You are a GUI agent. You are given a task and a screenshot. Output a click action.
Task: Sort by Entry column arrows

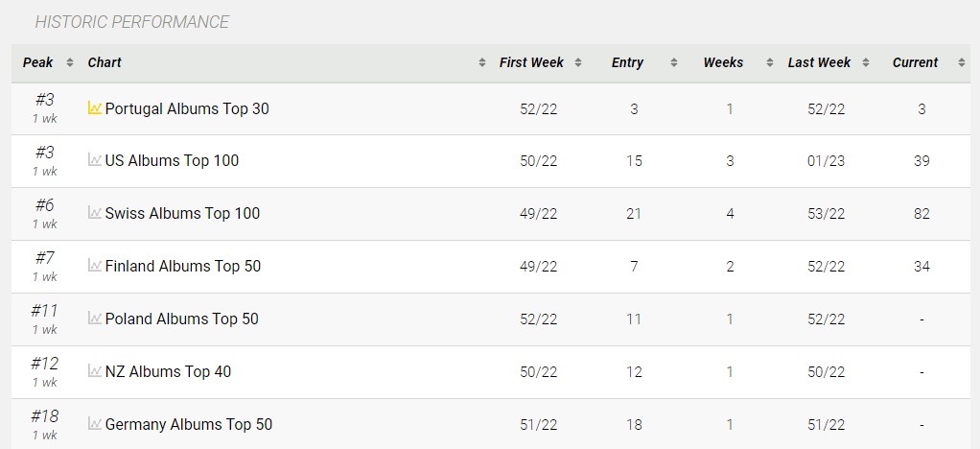coord(674,62)
